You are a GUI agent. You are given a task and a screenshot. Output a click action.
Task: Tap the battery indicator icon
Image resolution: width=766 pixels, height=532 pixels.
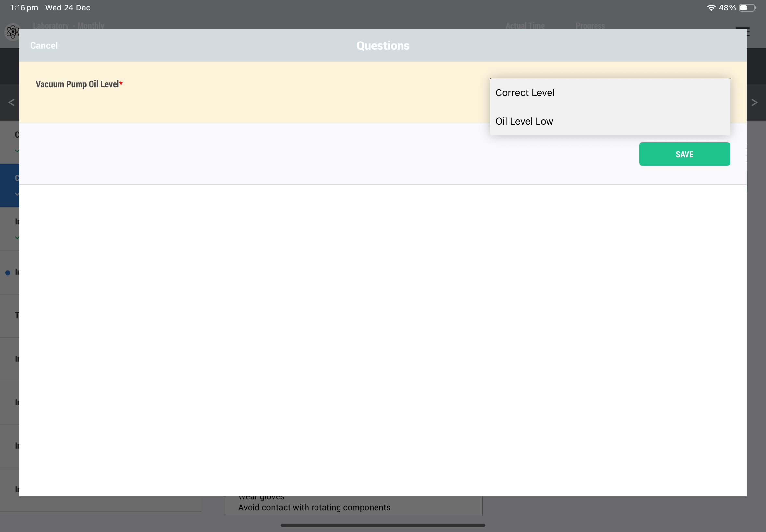pos(747,8)
